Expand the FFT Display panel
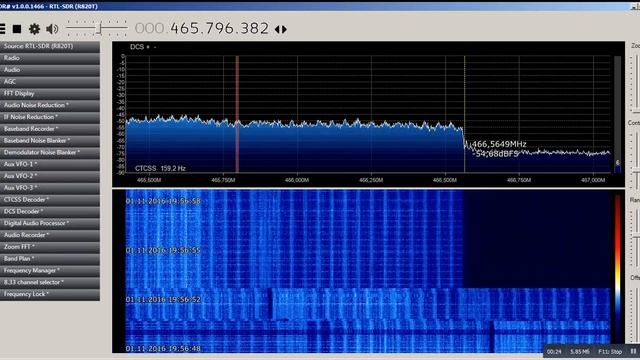 click(x=50, y=93)
